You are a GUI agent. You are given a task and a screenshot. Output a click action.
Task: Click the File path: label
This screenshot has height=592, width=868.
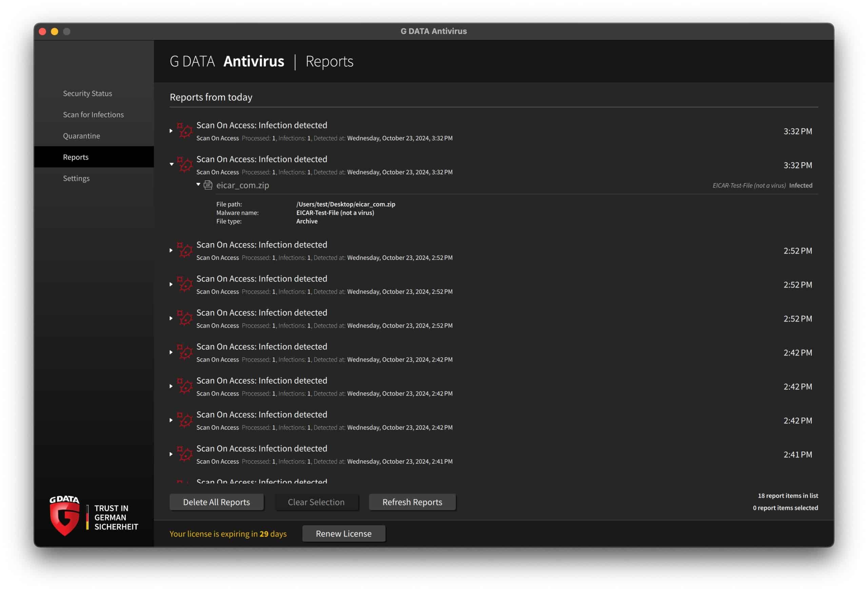pos(229,204)
